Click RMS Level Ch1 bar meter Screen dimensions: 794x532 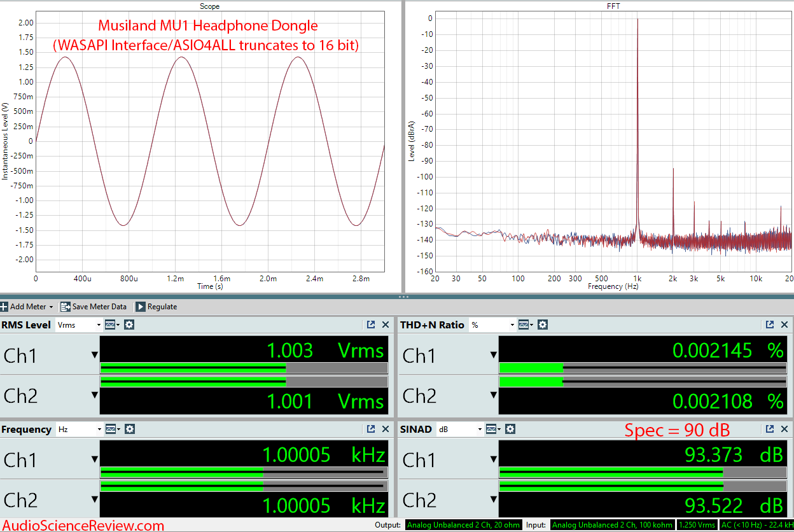tap(244, 368)
